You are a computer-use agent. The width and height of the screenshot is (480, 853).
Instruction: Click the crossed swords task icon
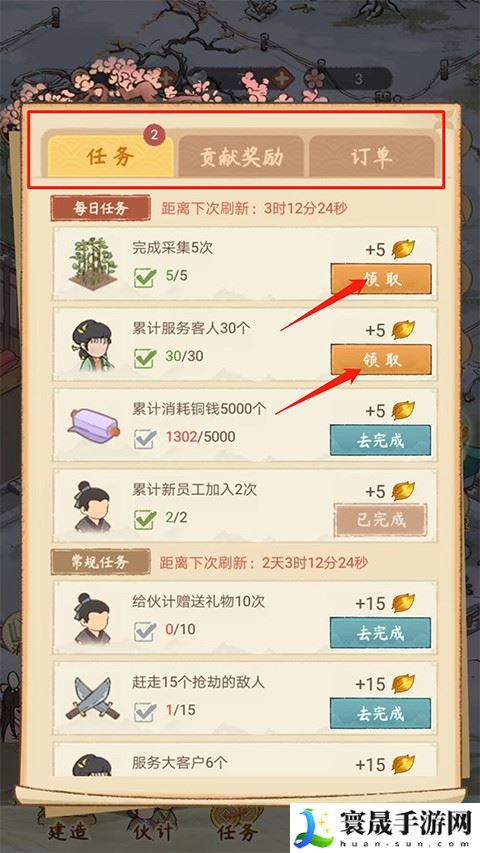(93, 697)
